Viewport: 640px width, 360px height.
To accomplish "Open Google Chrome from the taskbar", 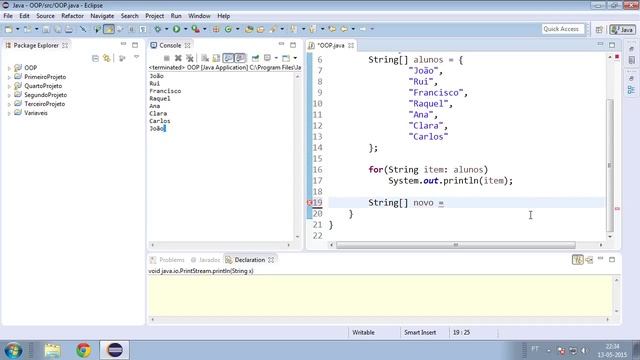I will tap(84, 350).
